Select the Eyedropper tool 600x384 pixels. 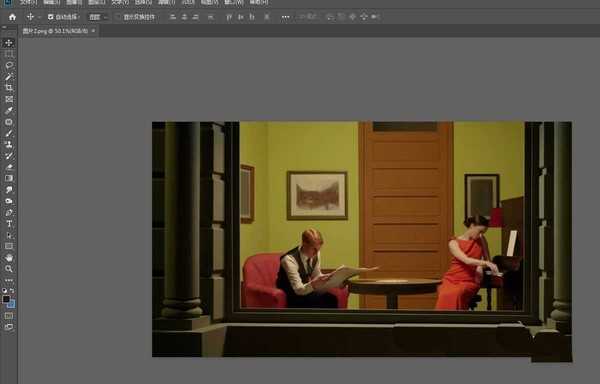[x=9, y=111]
